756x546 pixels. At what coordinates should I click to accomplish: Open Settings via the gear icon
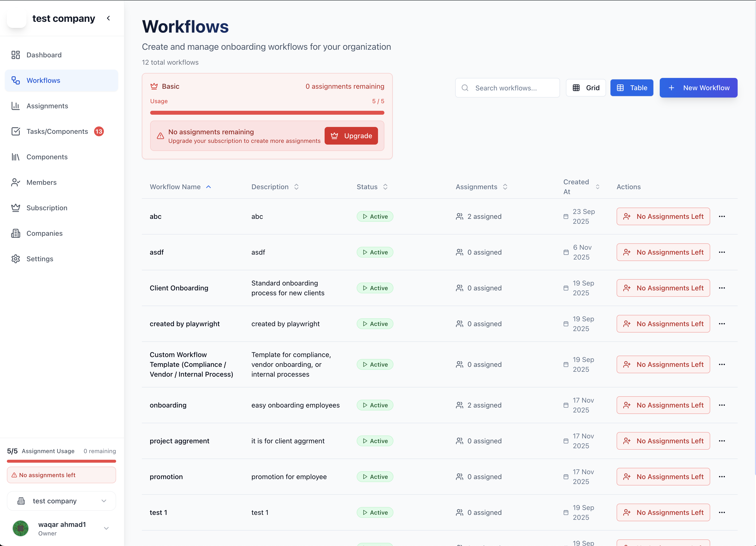[16, 259]
